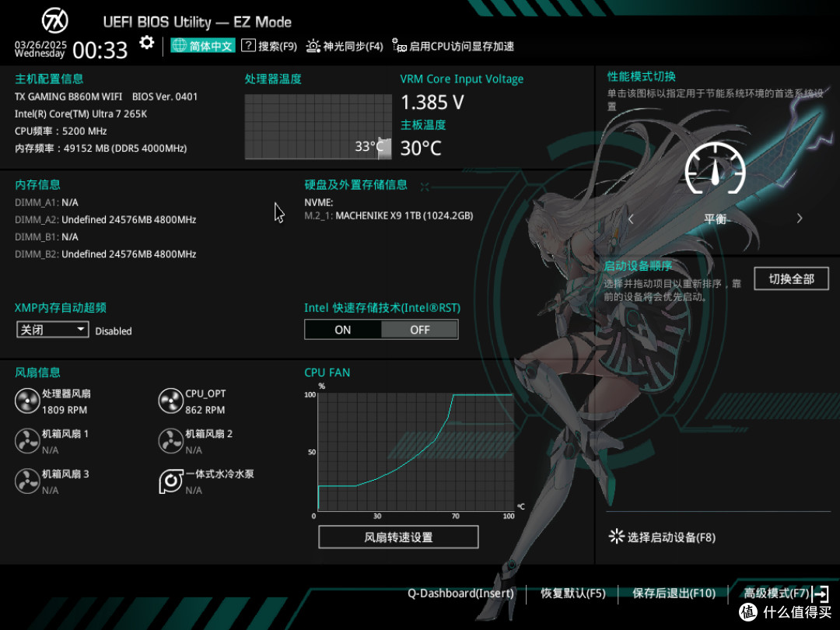Click the 862 RPM CPU_OPT reading
The height and width of the screenshot is (630, 840).
click(x=205, y=410)
